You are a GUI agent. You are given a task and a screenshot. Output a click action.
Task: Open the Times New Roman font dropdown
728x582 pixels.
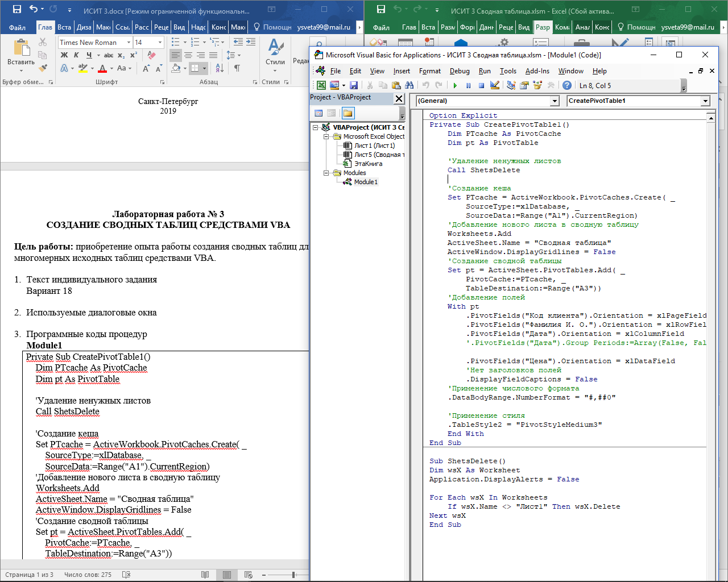(129, 43)
